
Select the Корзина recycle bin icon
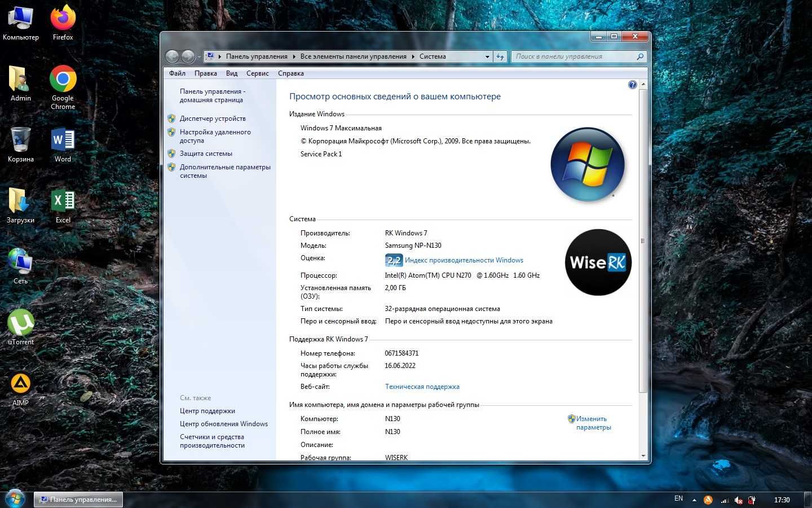click(21, 145)
